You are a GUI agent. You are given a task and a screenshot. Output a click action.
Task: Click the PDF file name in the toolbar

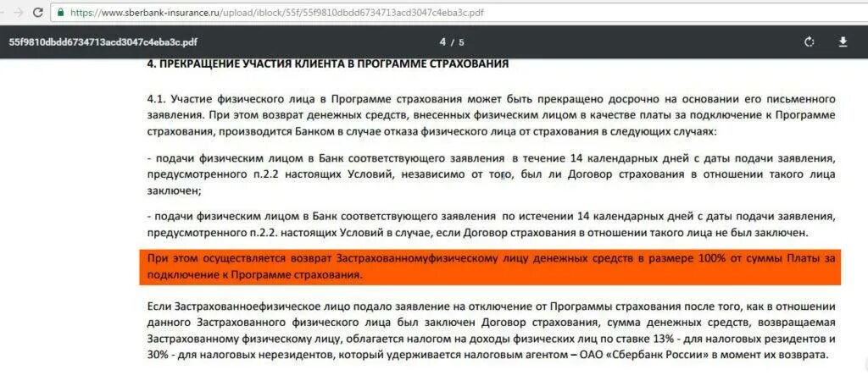coord(103,42)
